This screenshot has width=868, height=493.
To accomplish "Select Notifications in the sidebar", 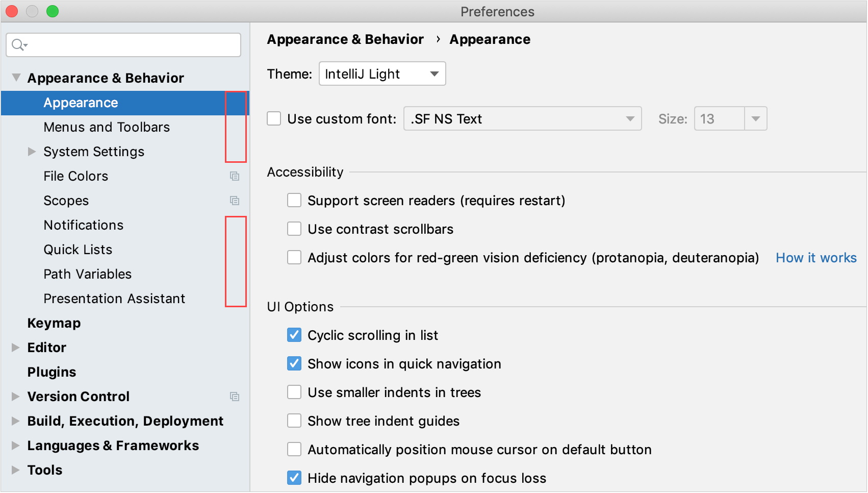I will [83, 225].
